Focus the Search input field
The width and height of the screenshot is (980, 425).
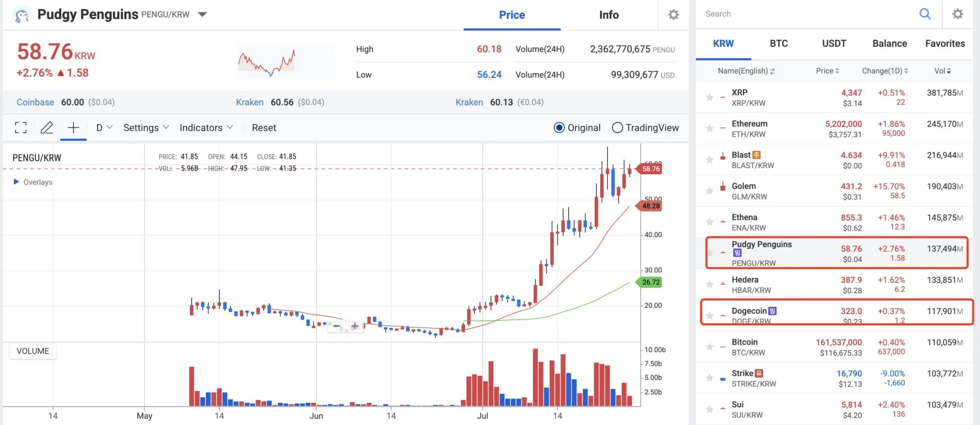(x=809, y=14)
